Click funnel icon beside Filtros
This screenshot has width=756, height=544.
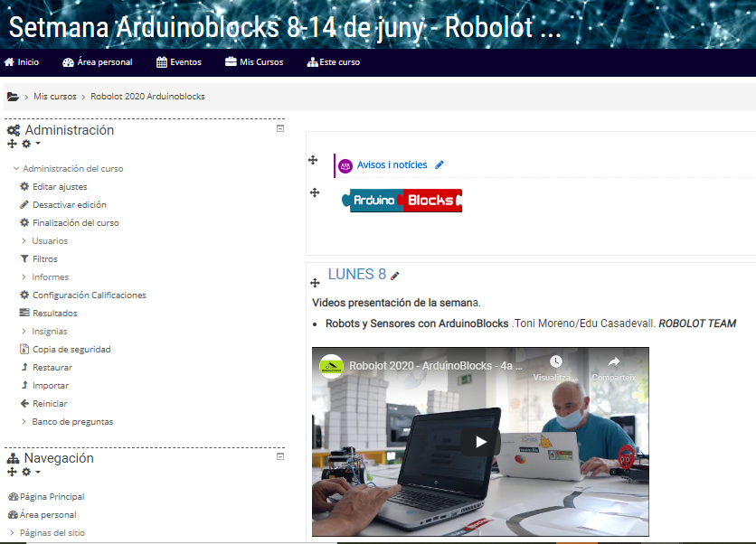24,258
